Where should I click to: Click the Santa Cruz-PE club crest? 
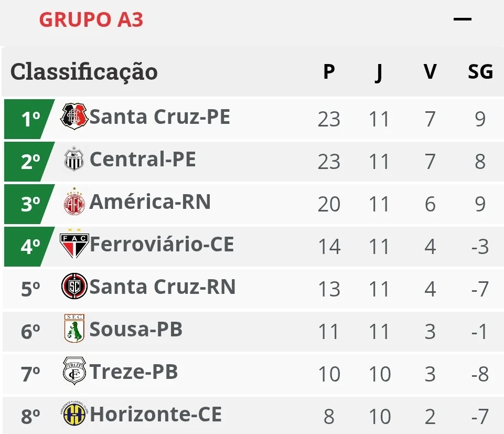coord(74,117)
